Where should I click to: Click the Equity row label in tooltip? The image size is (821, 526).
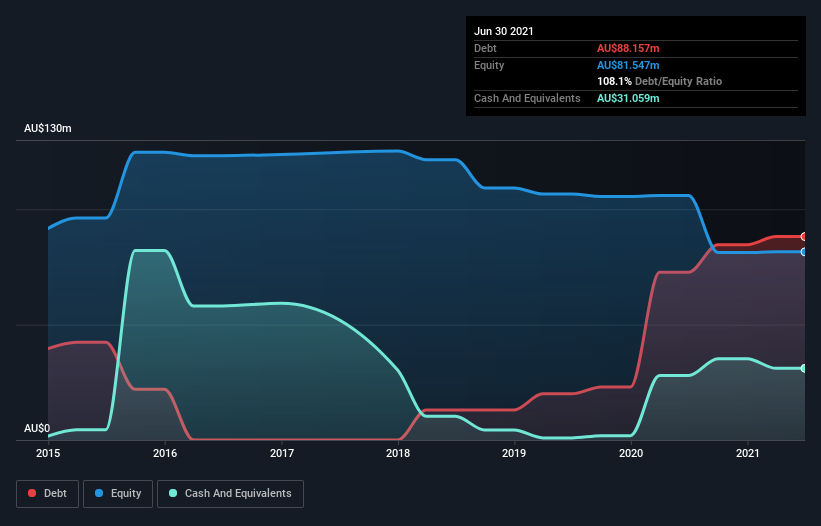(x=489, y=65)
